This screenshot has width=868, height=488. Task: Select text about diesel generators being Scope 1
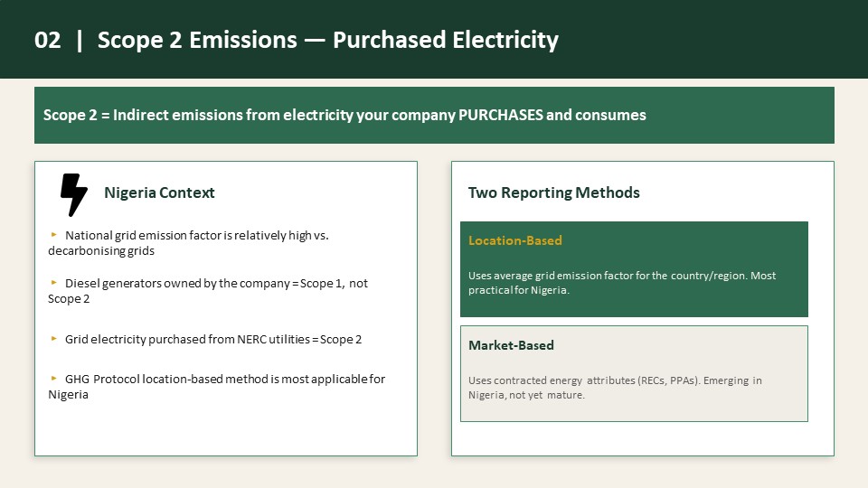(208, 291)
